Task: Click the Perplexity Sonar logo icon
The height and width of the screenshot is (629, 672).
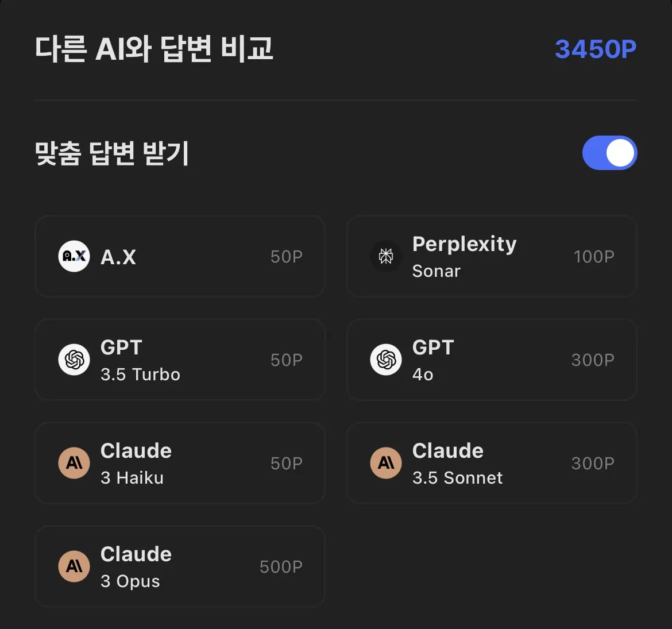Action: point(386,256)
